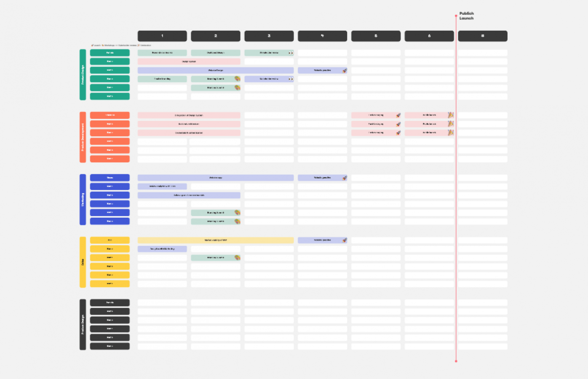Click the empty '#' column slot in Product Design first row
The image size is (588, 379).
click(x=483, y=53)
